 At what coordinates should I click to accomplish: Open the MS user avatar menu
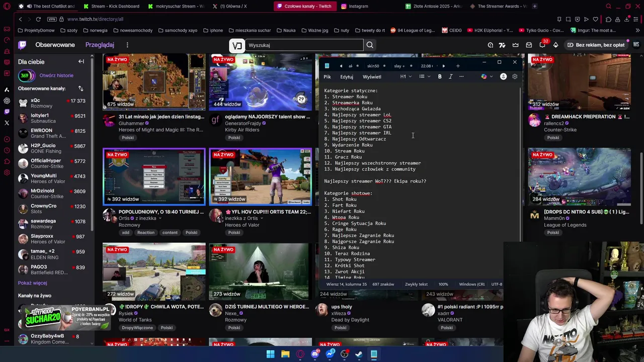pos(636,45)
